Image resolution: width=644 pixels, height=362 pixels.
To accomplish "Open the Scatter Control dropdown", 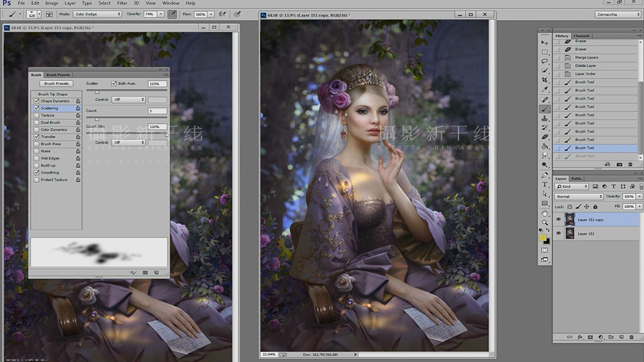I will coord(129,99).
